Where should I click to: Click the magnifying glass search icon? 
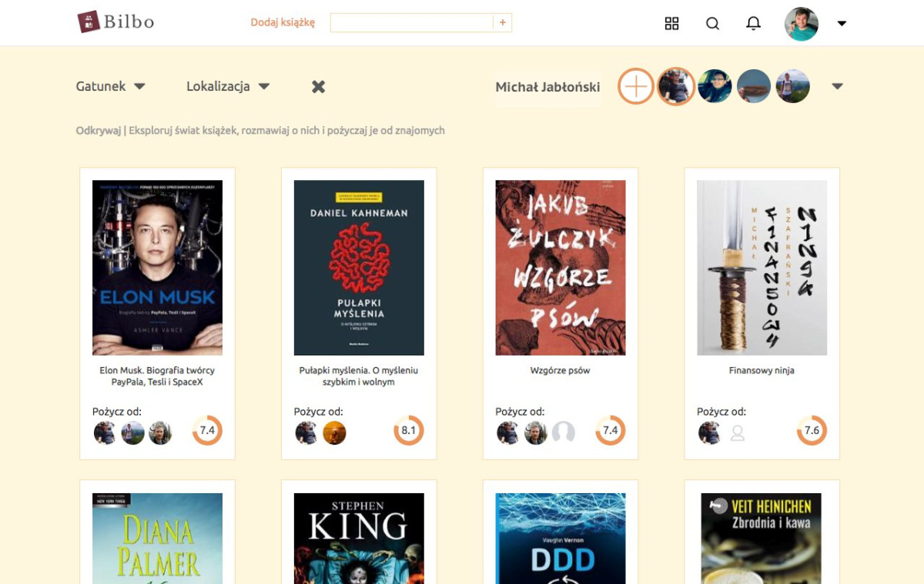tap(712, 23)
